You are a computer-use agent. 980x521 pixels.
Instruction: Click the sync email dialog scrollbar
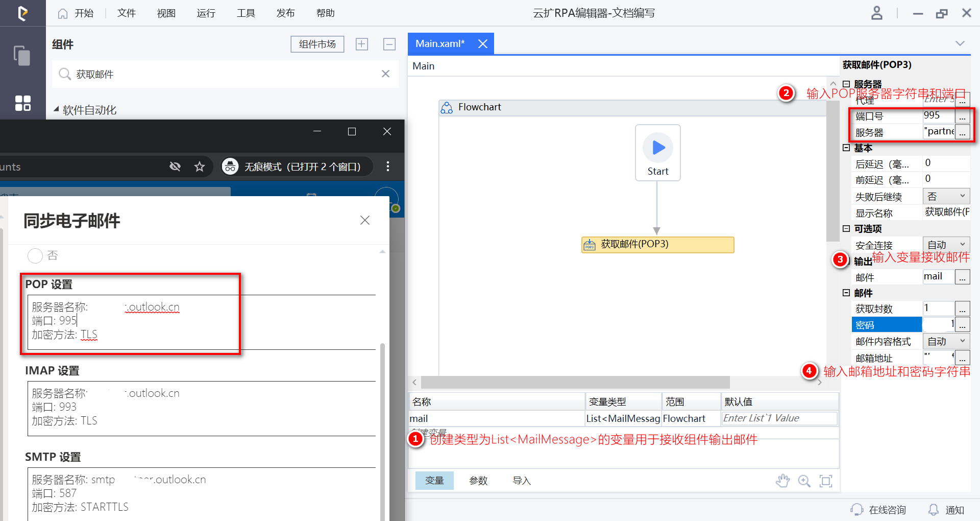(382, 432)
